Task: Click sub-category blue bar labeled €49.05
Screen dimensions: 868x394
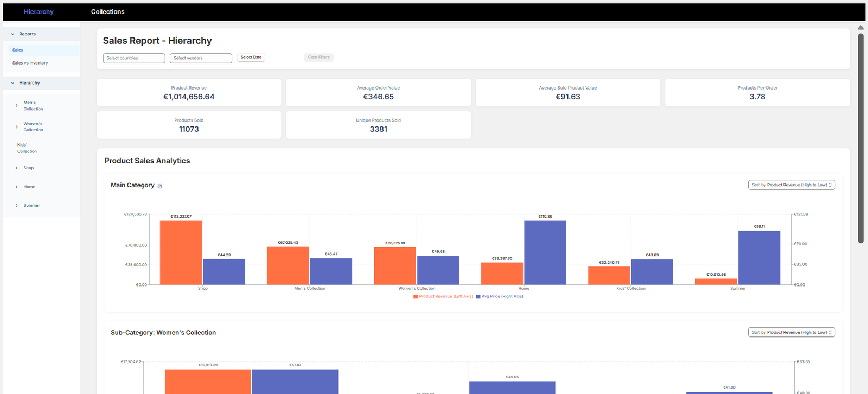Action: (512, 387)
